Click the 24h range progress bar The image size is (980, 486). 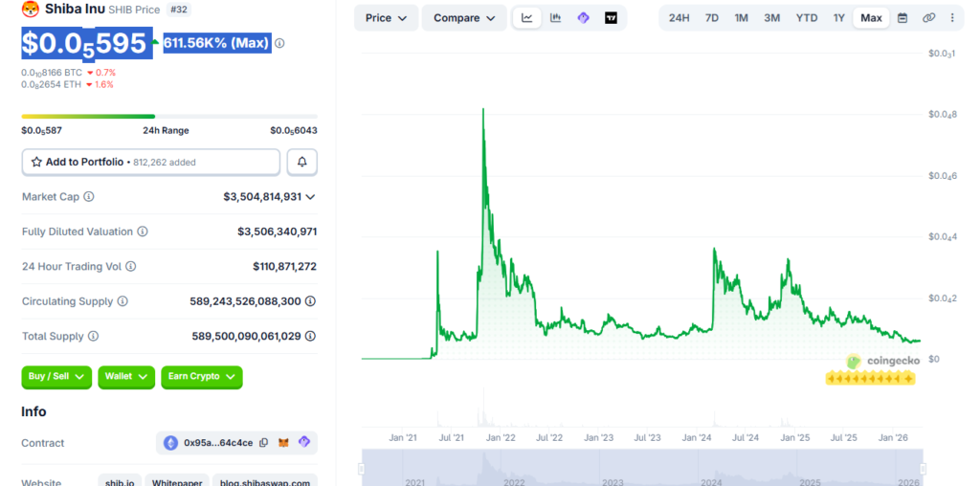[169, 116]
